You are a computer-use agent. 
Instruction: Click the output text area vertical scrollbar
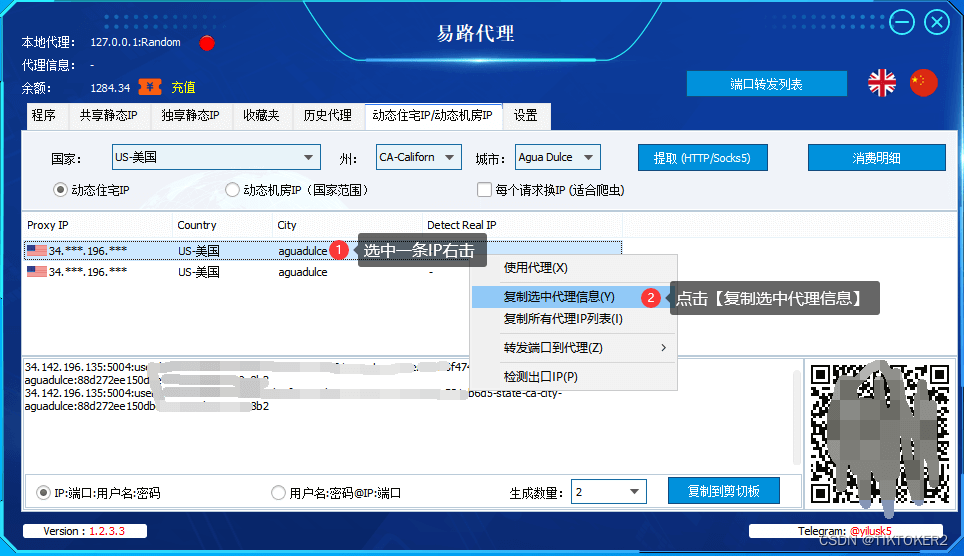click(797, 417)
